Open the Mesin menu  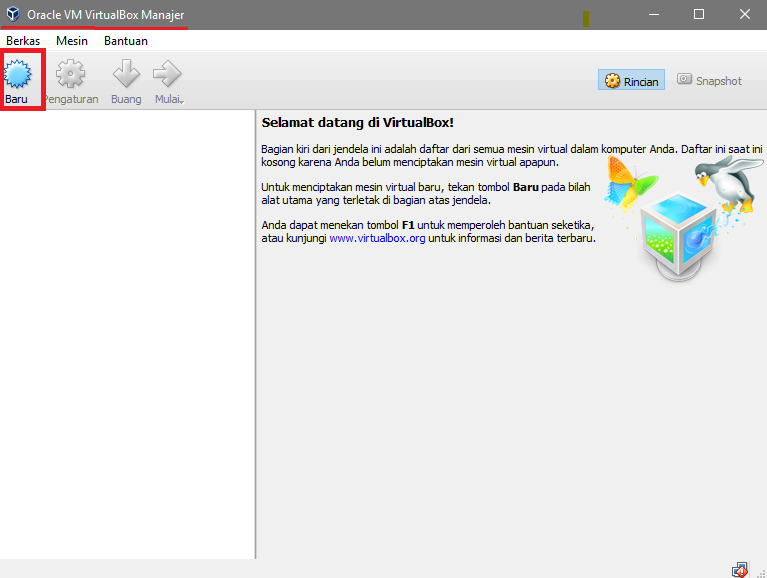tap(72, 41)
